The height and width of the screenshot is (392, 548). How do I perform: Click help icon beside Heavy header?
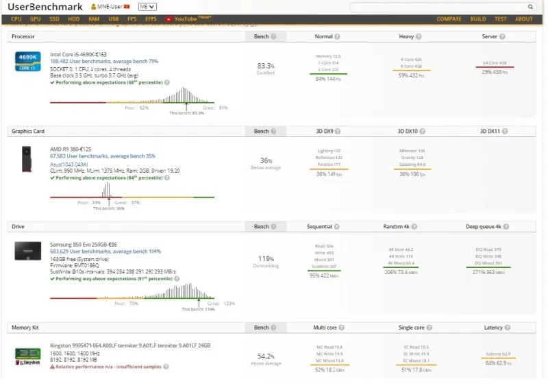pos(419,36)
